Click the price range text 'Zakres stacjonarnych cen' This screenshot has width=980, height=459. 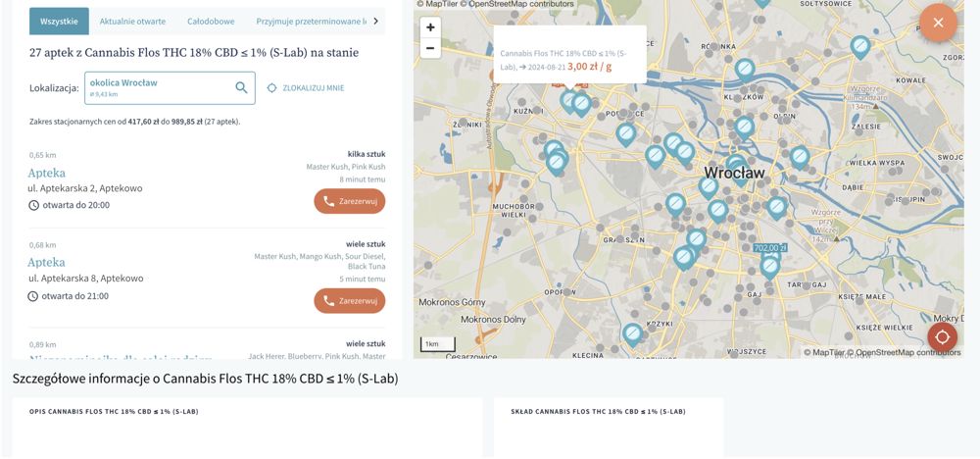point(135,122)
